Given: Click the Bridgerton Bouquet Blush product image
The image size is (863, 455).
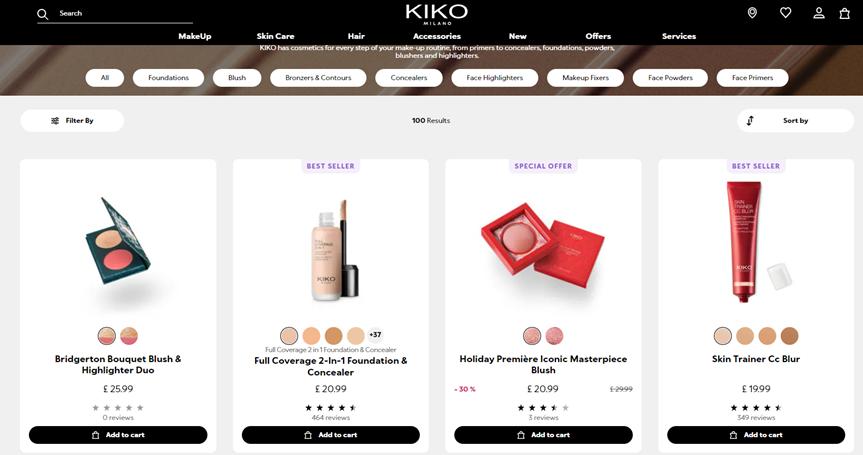Looking at the screenshot, I should 118,241.
